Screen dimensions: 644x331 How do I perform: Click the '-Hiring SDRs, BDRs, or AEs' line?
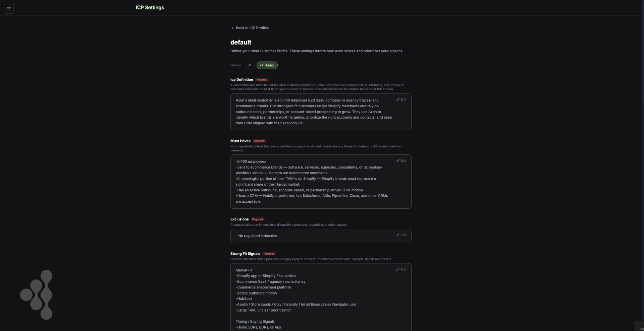[258, 327]
